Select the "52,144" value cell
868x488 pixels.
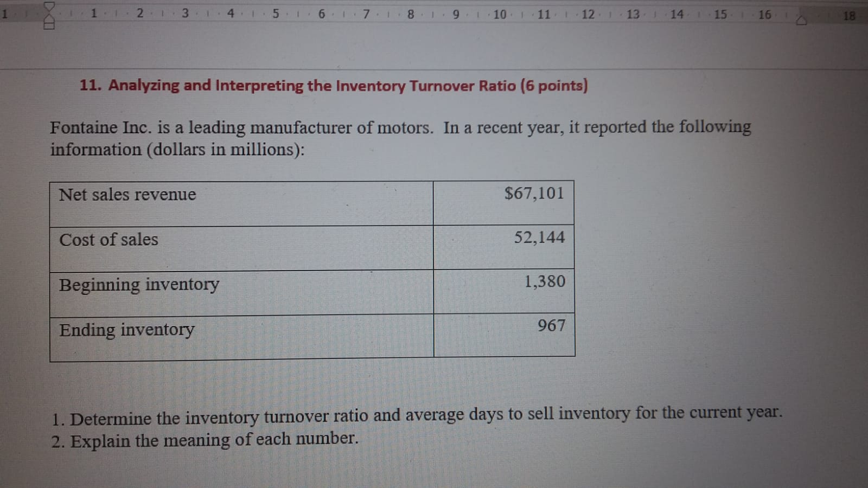point(503,247)
